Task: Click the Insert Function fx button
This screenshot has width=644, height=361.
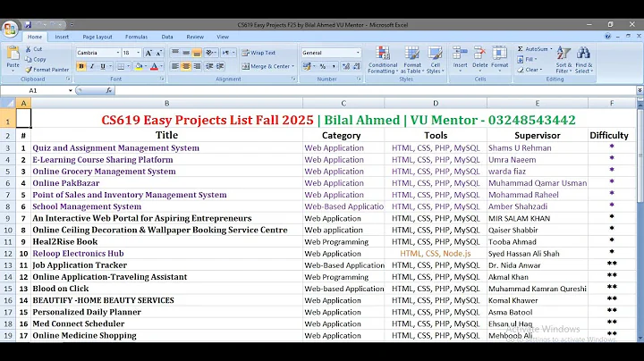Action: point(109,90)
